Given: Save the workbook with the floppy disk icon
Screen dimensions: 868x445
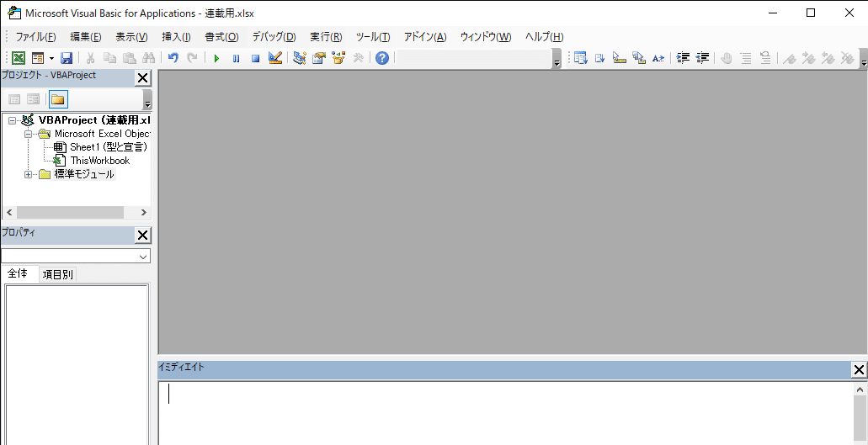Looking at the screenshot, I should pyautogui.click(x=67, y=58).
